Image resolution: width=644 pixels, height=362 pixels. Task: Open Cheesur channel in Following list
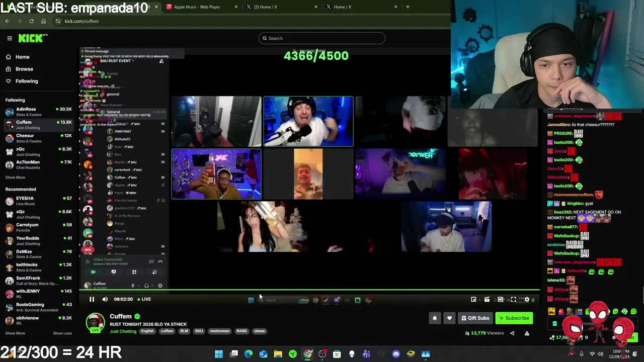coord(39,138)
